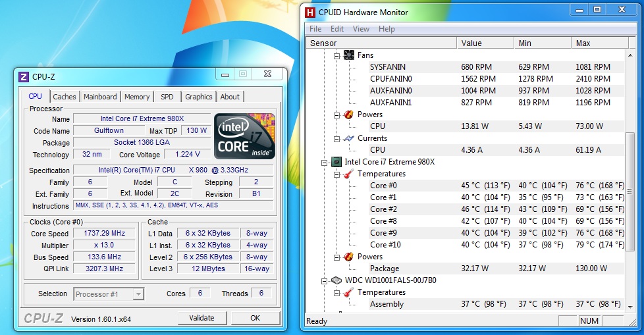This screenshot has width=644, height=335.
Task: Collapse Temperatures node under WDC drive
Action: coord(336,293)
